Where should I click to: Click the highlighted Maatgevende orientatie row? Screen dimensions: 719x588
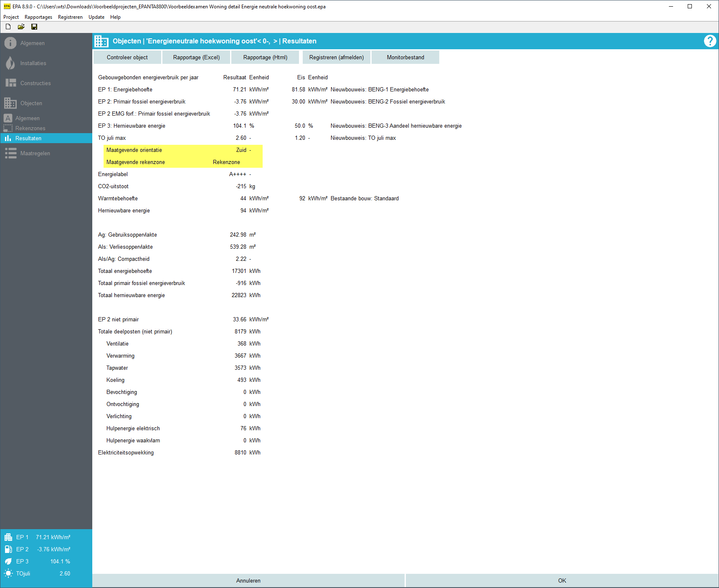click(x=183, y=150)
